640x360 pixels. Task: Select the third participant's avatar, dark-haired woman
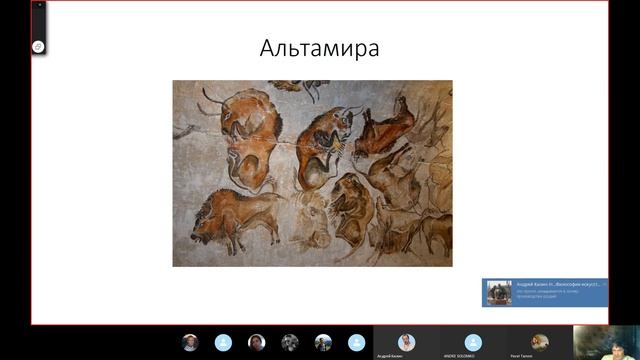pyautogui.click(x=256, y=342)
